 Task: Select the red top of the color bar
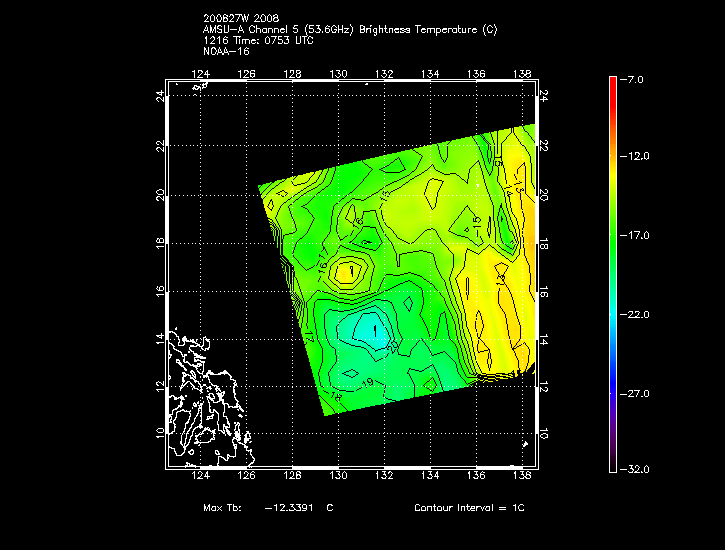tap(612, 82)
